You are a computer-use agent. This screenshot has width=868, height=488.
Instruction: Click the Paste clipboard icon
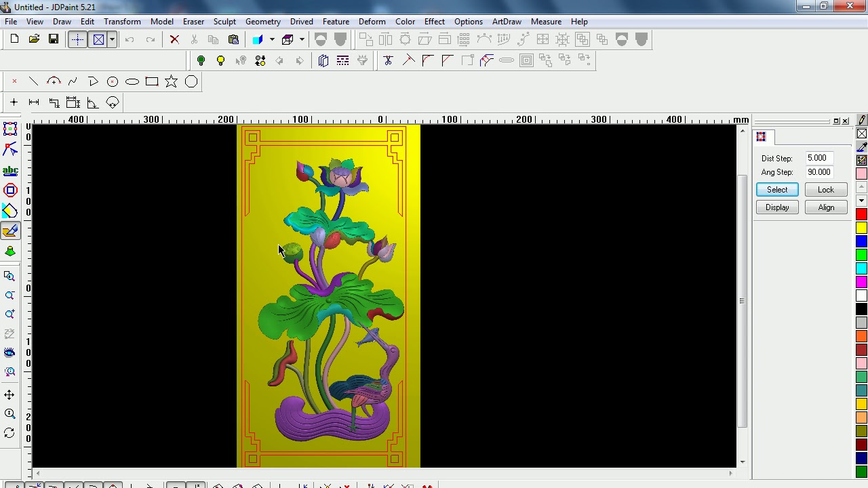pos(233,39)
